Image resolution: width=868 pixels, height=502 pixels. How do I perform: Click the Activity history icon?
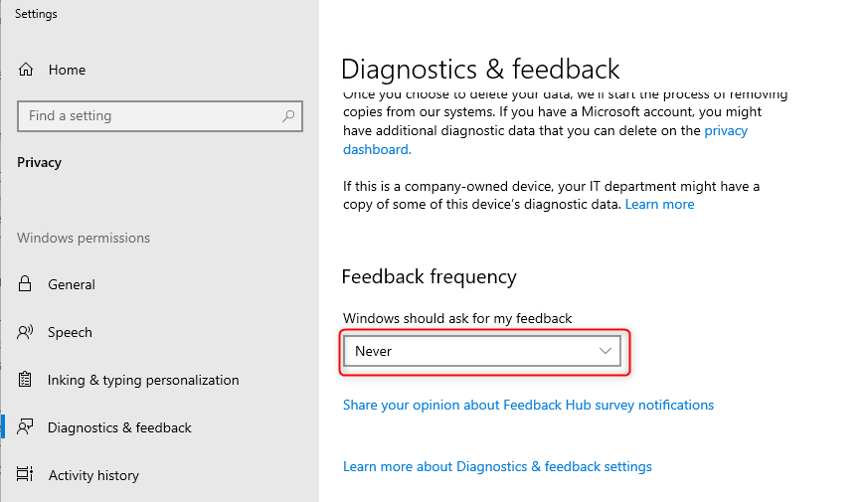pyautogui.click(x=25, y=475)
